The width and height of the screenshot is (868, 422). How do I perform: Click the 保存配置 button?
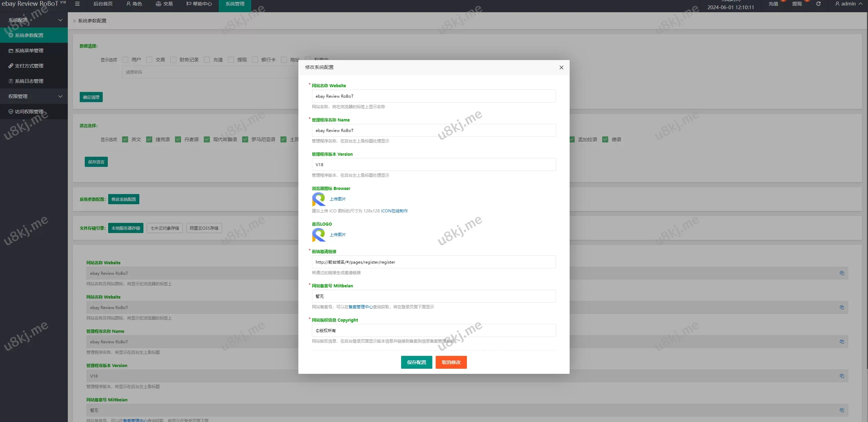coord(416,362)
